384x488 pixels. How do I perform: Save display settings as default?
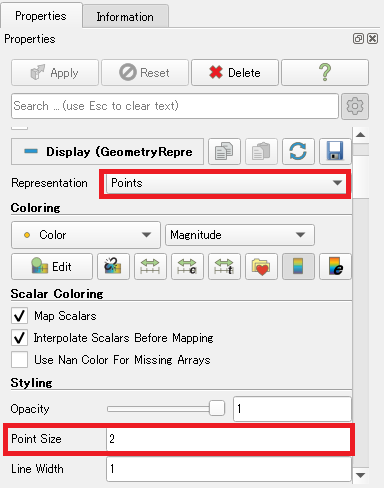click(335, 152)
